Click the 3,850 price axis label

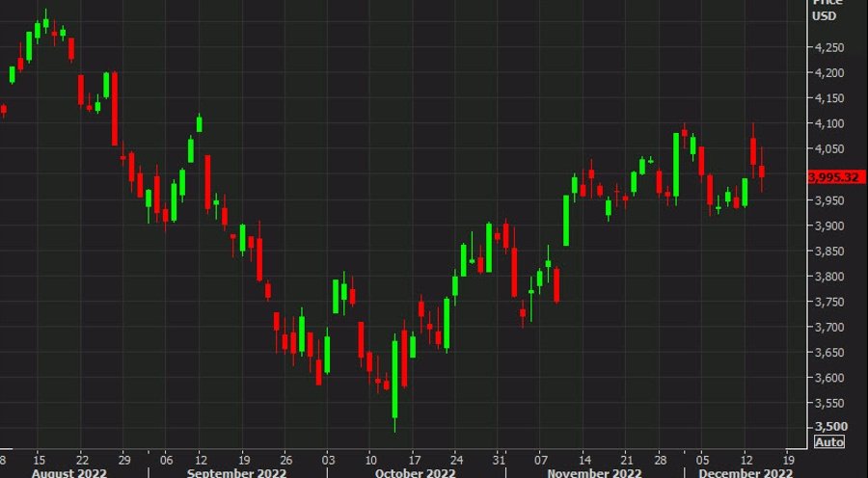point(829,252)
